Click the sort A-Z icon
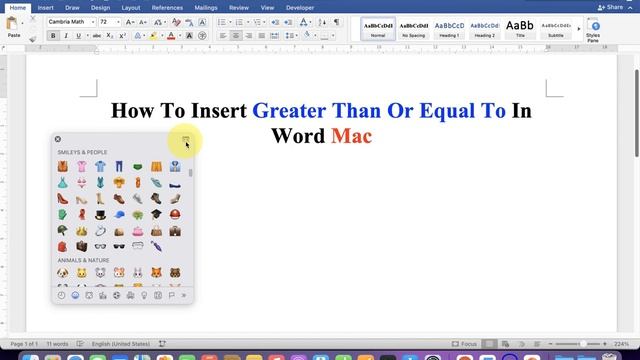Viewport: 640px width, 360px height. pyautogui.click(x=322, y=22)
